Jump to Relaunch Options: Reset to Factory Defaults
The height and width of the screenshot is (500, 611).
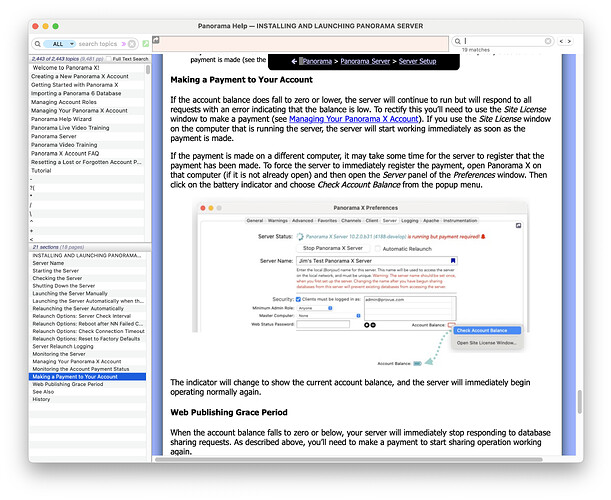pyautogui.click(x=87, y=339)
